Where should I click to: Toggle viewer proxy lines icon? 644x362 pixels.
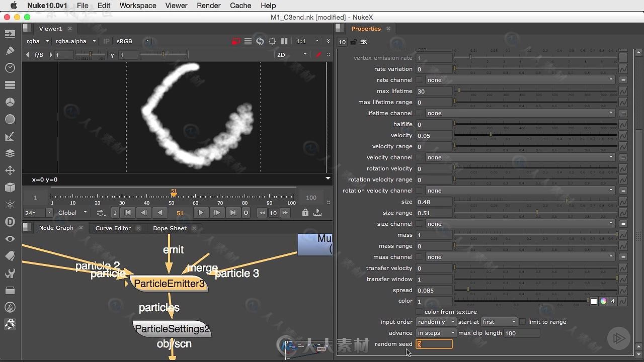tap(248, 41)
